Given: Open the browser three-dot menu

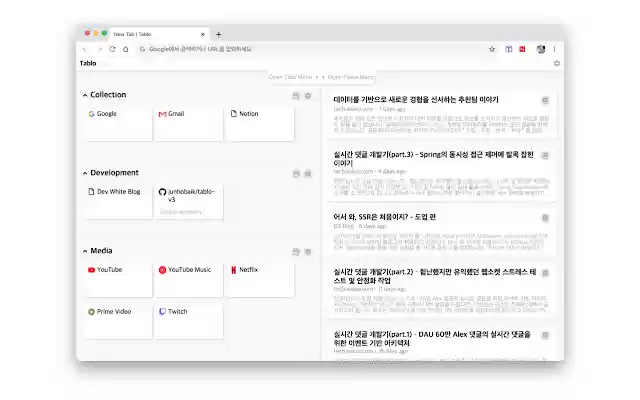Looking at the screenshot, I should click(x=554, y=49).
